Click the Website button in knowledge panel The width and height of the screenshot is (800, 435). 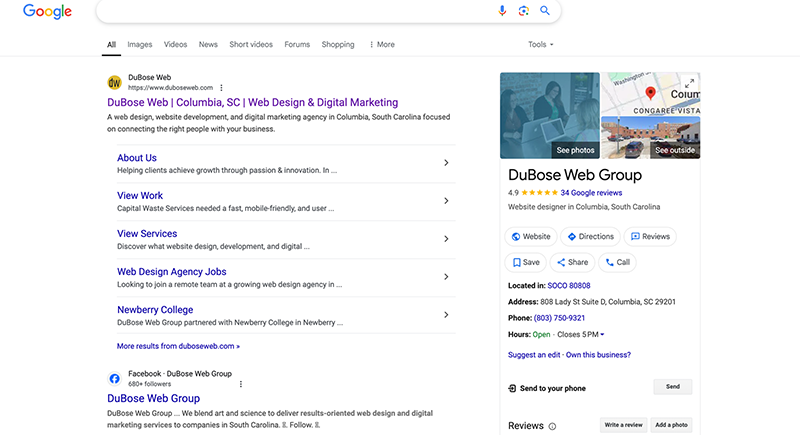click(x=531, y=237)
